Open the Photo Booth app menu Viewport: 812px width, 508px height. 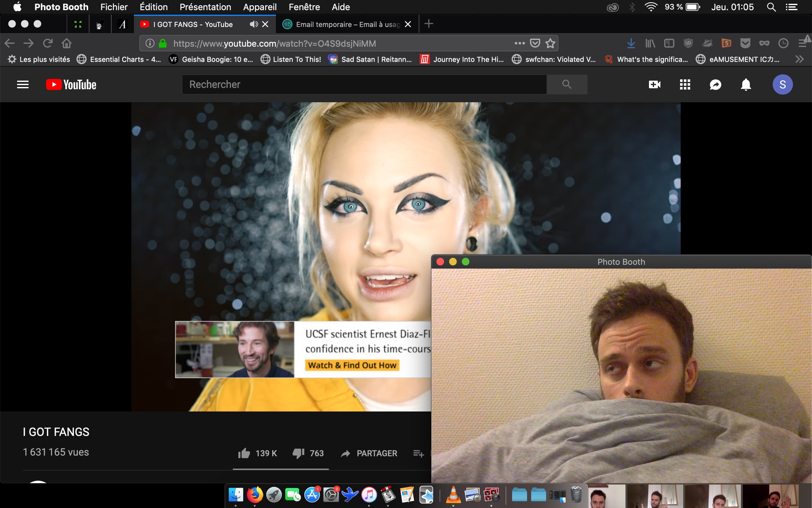62,7
